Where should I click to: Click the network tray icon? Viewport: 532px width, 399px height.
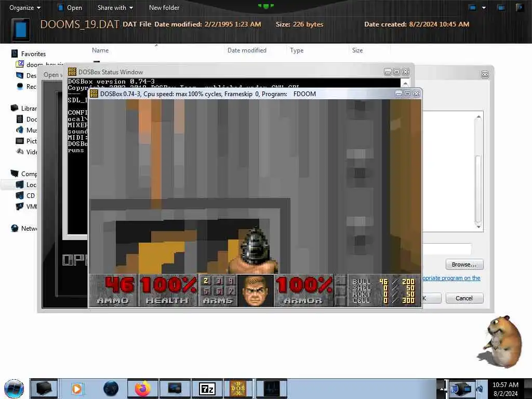[461, 389]
